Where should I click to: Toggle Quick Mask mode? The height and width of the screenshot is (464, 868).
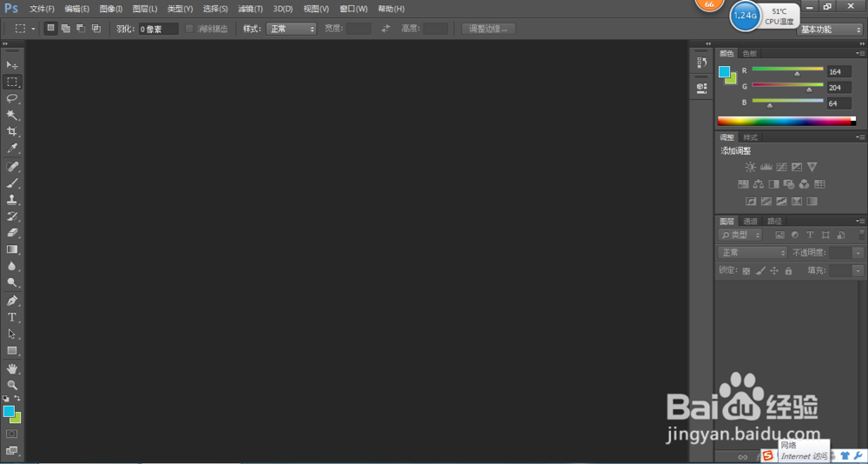pyautogui.click(x=12, y=434)
